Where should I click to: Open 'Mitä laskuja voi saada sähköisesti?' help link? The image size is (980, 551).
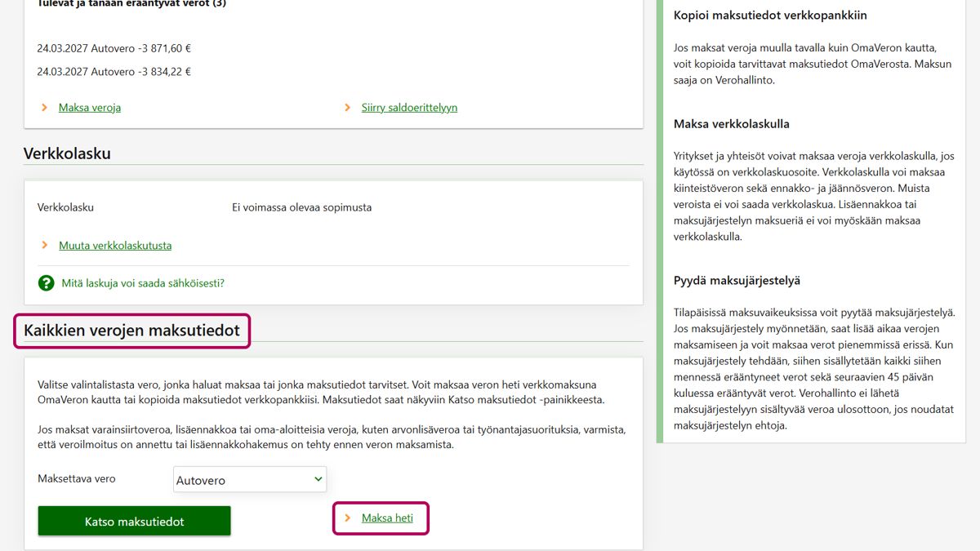click(143, 283)
